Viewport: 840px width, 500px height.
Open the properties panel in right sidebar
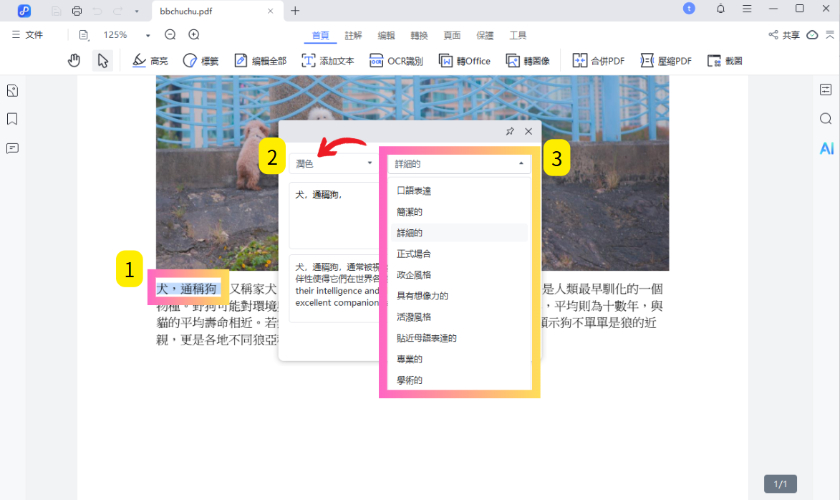pyautogui.click(x=826, y=89)
